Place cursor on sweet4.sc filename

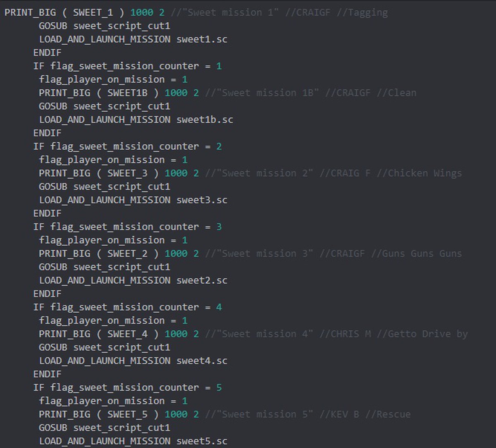[202, 360]
